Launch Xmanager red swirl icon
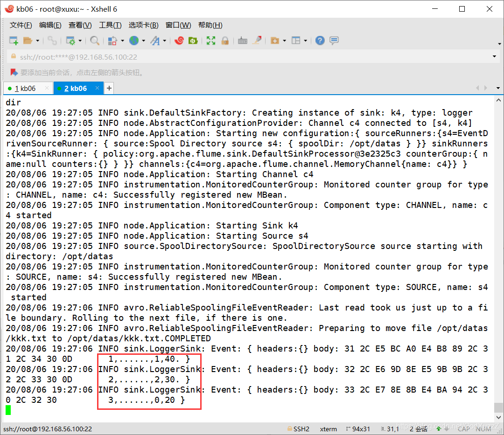 (179, 41)
